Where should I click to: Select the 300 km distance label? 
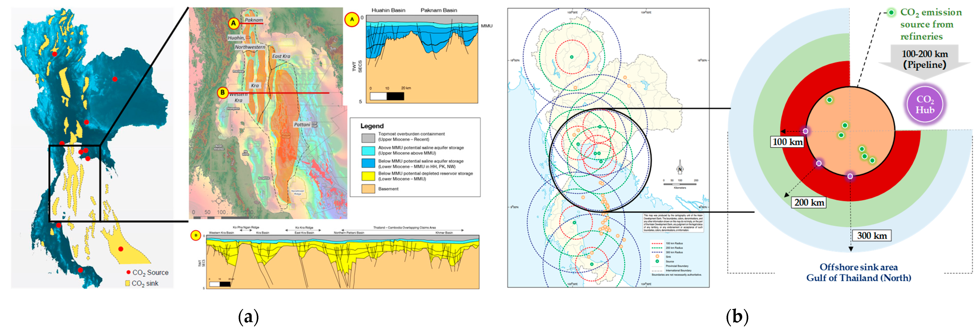872,236
